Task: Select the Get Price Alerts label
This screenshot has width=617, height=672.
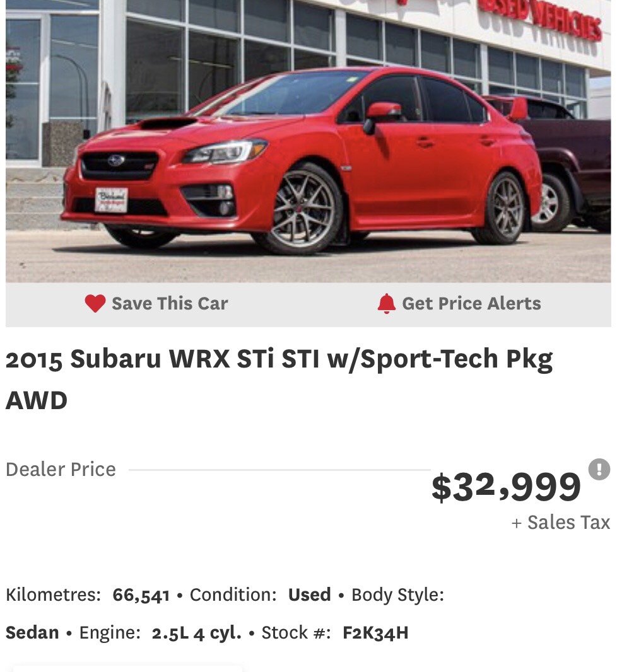Action: [471, 303]
